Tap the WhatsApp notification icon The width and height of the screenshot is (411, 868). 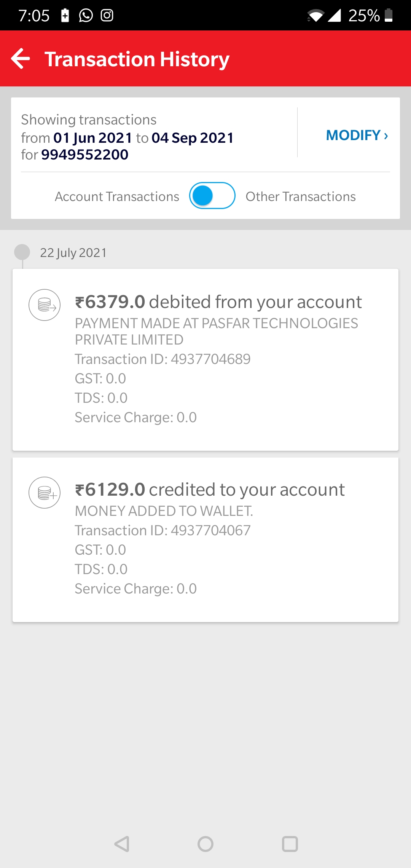[86, 16]
